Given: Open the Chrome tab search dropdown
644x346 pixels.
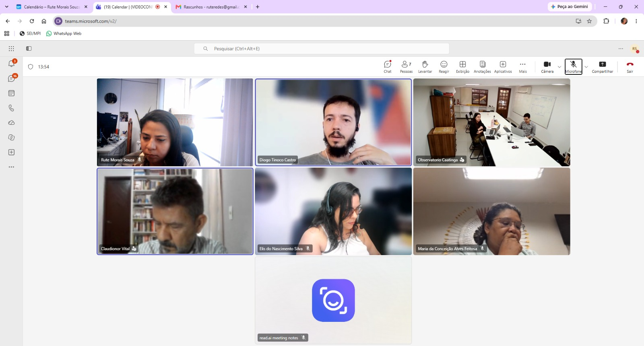Looking at the screenshot, I should tap(6, 7).
